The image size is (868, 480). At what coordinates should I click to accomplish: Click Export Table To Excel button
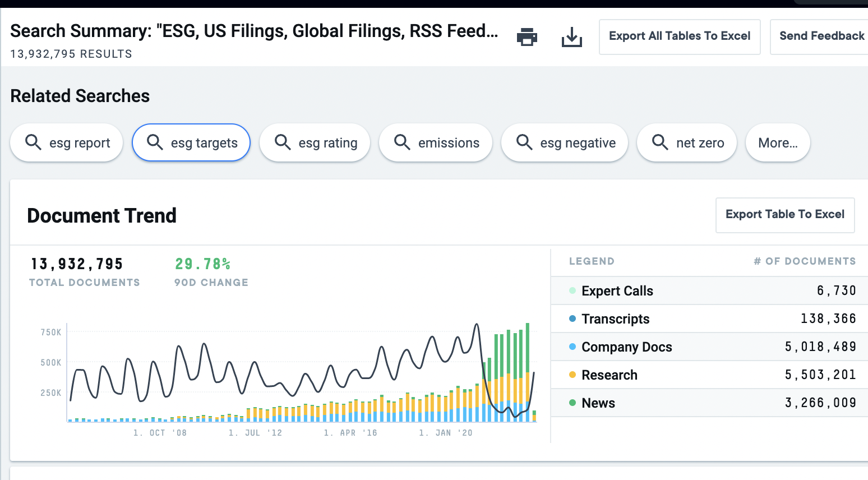(784, 215)
